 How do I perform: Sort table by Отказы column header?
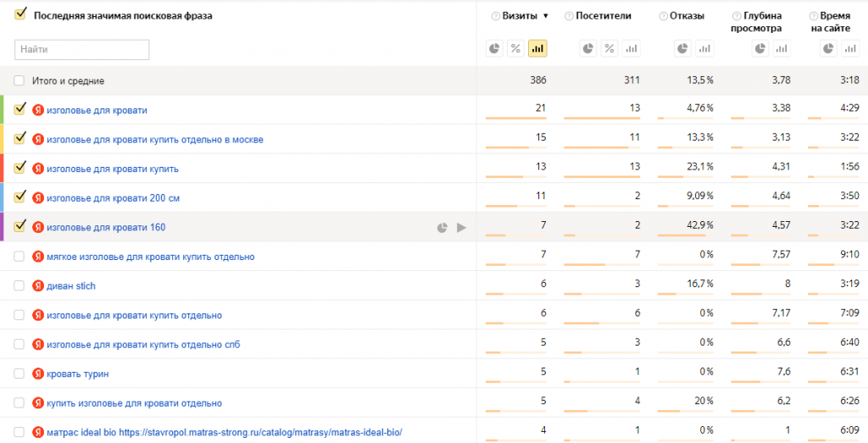pyautogui.click(x=687, y=16)
